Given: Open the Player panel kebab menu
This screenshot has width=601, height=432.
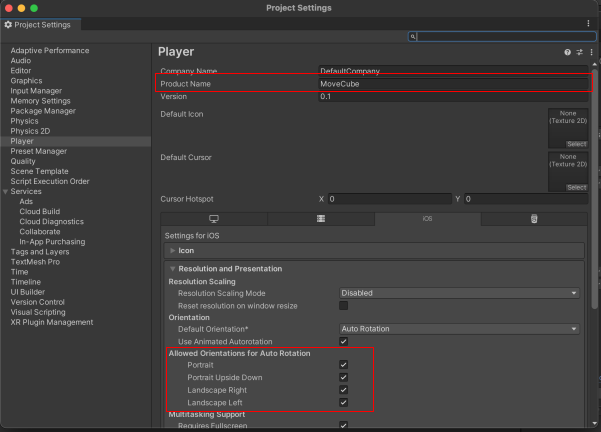Looking at the screenshot, I should pos(591,52).
